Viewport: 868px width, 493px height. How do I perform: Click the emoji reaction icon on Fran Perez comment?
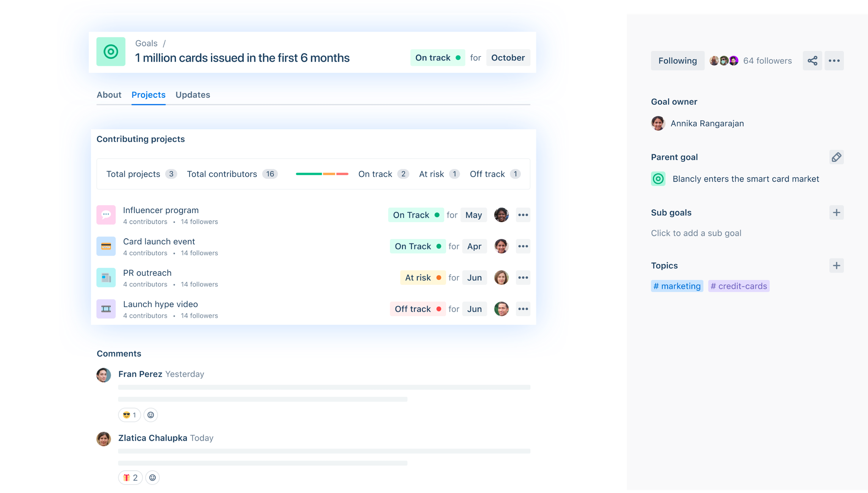tap(151, 415)
